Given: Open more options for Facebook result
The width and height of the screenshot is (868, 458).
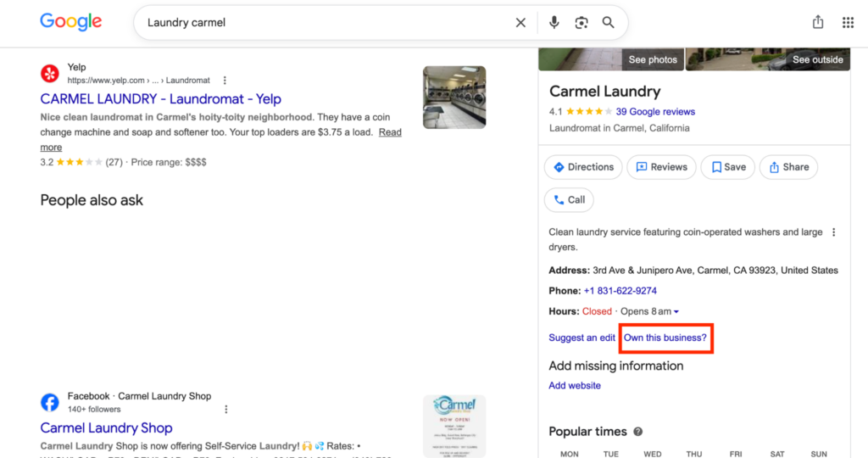Looking at the screenshot, I should pyautogui.click(x=225, y=410).
